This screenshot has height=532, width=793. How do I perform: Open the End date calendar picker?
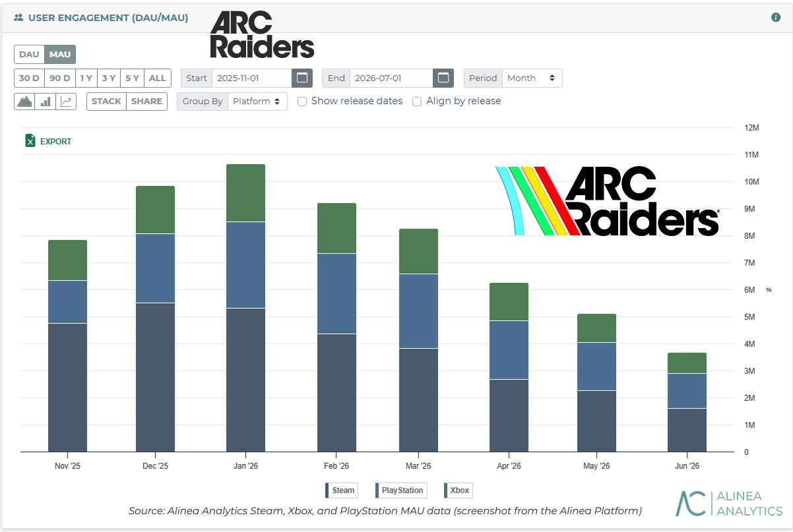(443, 78)
